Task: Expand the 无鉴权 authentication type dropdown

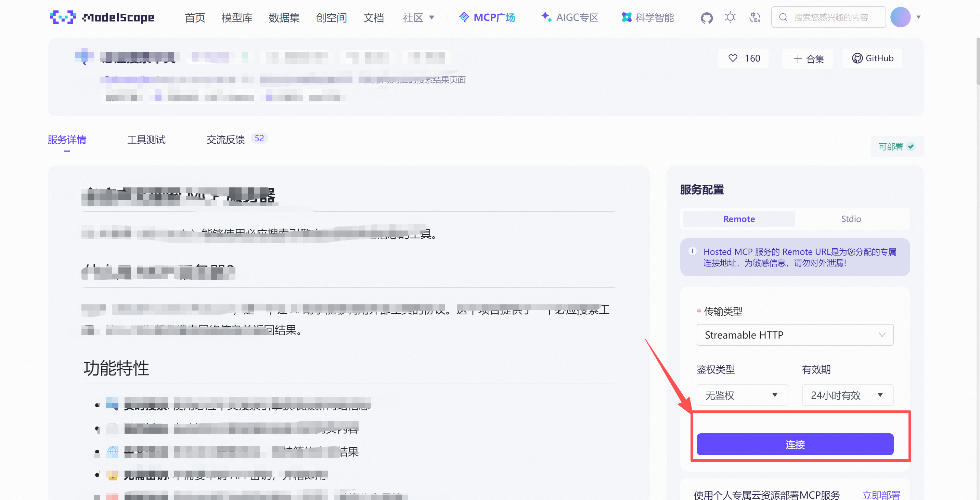Action: click(x=742, y=395)
